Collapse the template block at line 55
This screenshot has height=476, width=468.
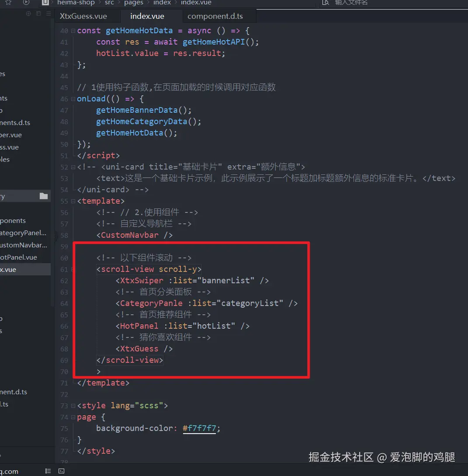[x=73, y=201]
